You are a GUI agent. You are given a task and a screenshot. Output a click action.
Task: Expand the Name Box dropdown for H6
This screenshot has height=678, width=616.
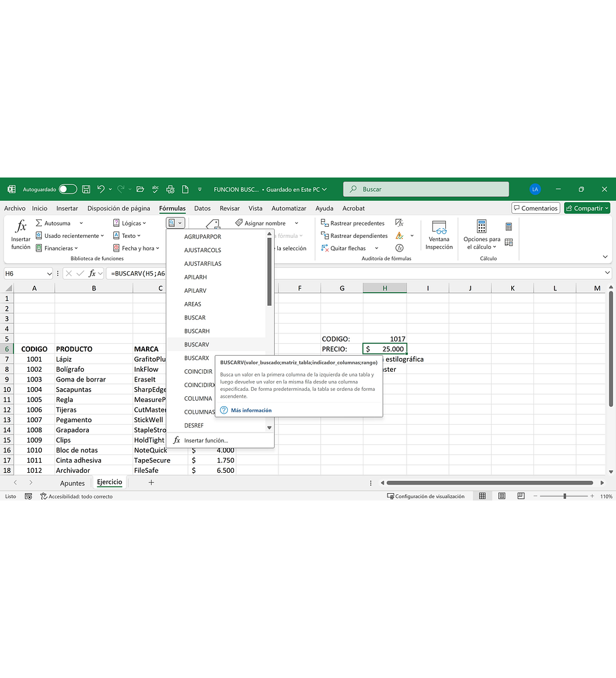49,273
